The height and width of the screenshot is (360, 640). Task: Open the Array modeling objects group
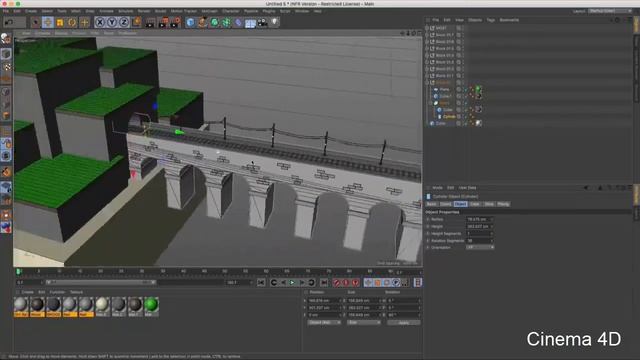click(226, 22)
